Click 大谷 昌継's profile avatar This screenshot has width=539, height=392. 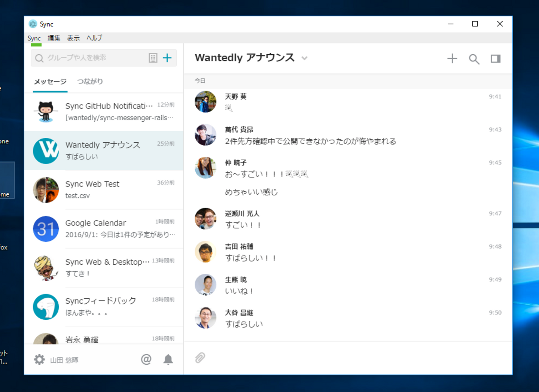(205, 317)
